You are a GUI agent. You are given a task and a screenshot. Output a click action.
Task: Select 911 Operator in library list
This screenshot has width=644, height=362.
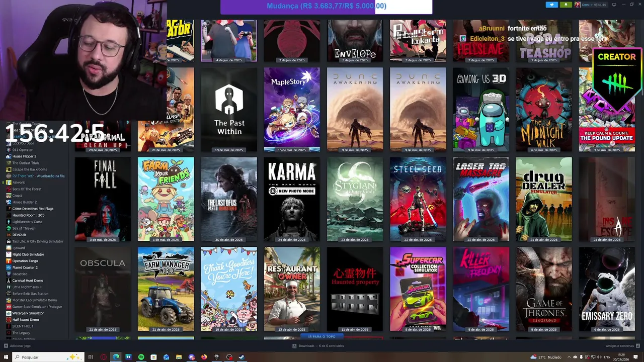point(22,150)
